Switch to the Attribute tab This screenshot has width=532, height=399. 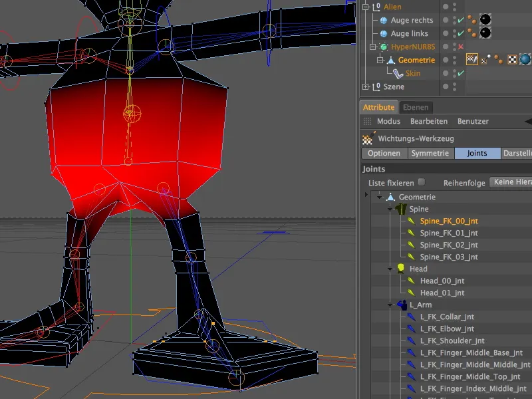pyautogui.click(x=379, y=107)
